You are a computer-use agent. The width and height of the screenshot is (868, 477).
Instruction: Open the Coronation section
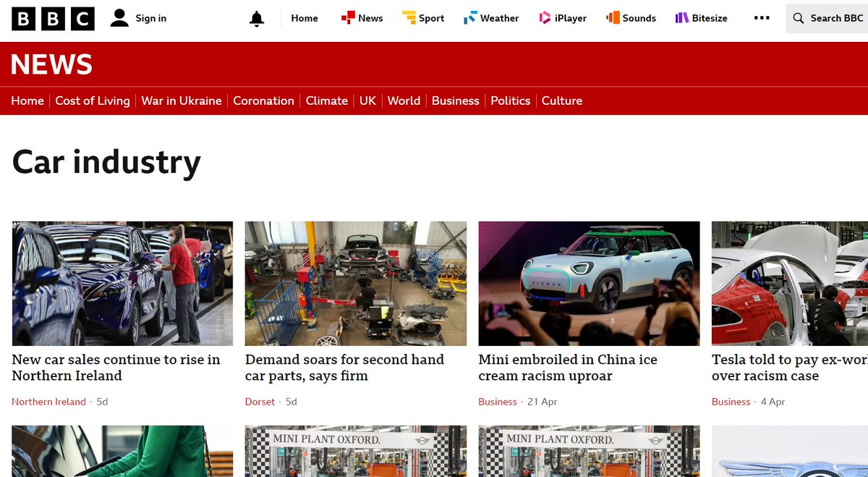pos(263,101)
